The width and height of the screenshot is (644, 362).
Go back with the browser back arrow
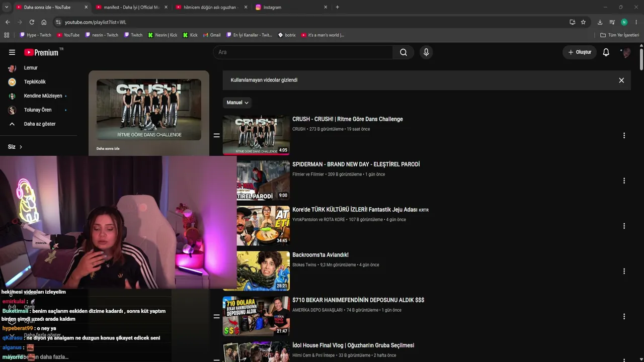tap(8, 22)
